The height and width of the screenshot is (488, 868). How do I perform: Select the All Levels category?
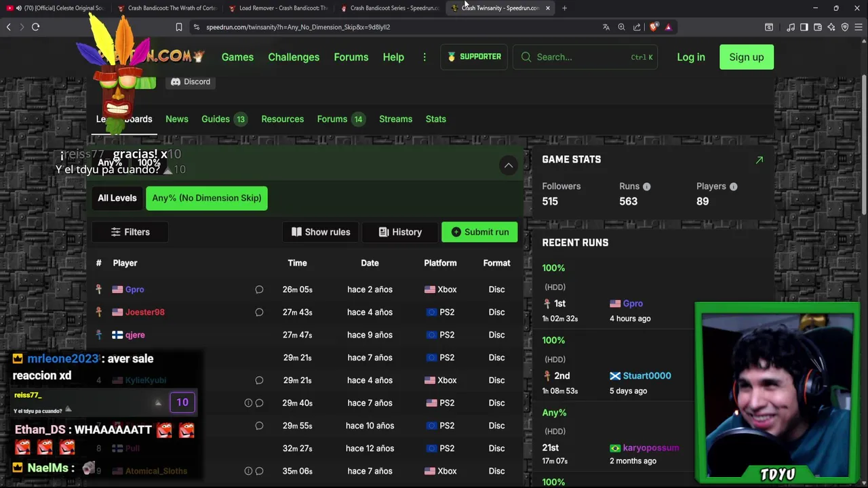(x=117, y=198)
